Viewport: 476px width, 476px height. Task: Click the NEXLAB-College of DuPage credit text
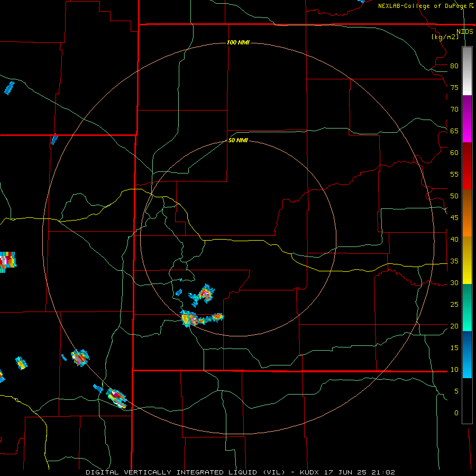click(422, 6)
